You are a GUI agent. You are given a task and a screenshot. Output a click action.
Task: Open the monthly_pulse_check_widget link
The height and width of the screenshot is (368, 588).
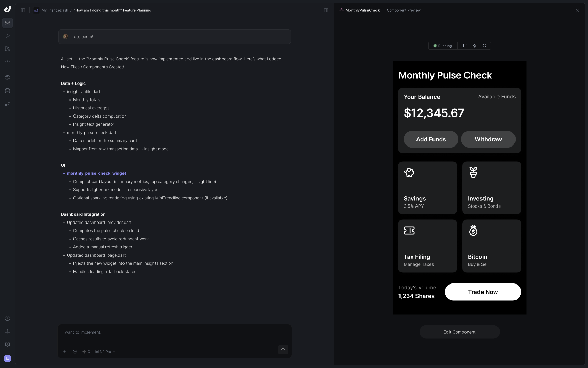point(96,173)
